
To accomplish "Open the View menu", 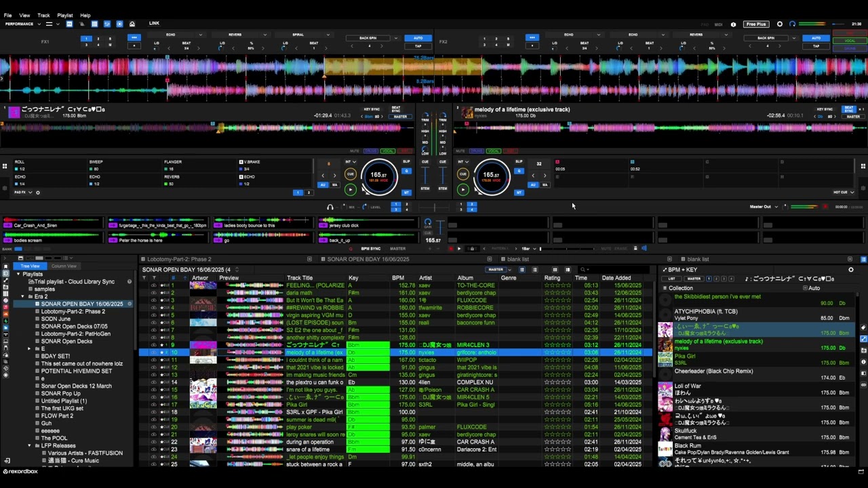I will pyautogui.click(x=24, y=15).
